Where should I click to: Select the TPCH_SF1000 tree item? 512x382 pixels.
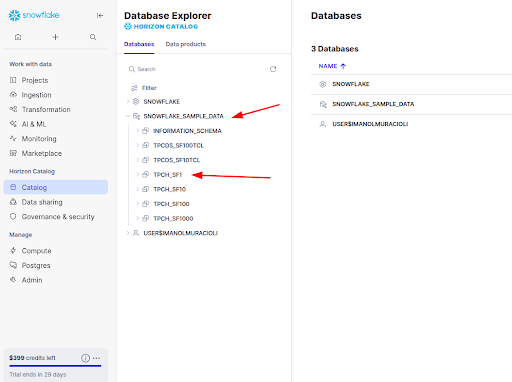pos(173,219)
